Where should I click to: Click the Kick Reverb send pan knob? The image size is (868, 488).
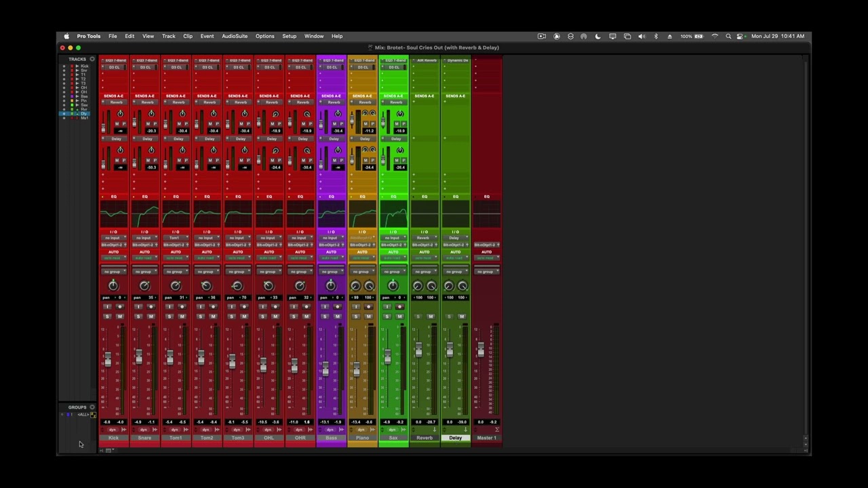point(120,114)
